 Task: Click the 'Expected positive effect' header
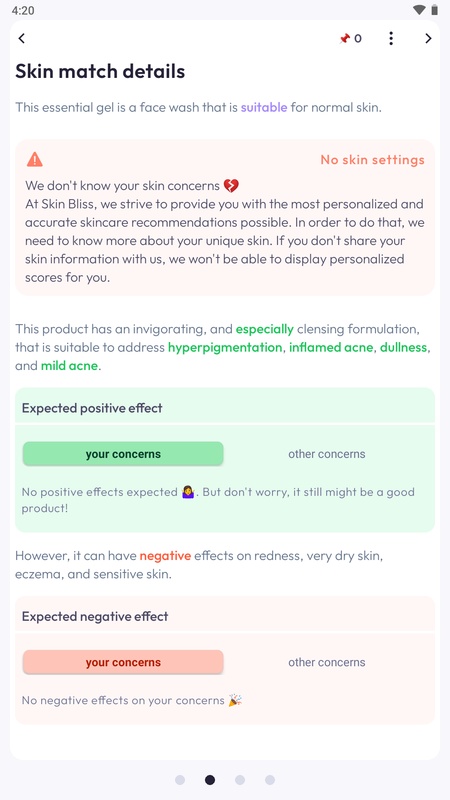click(x=92, y=408)
